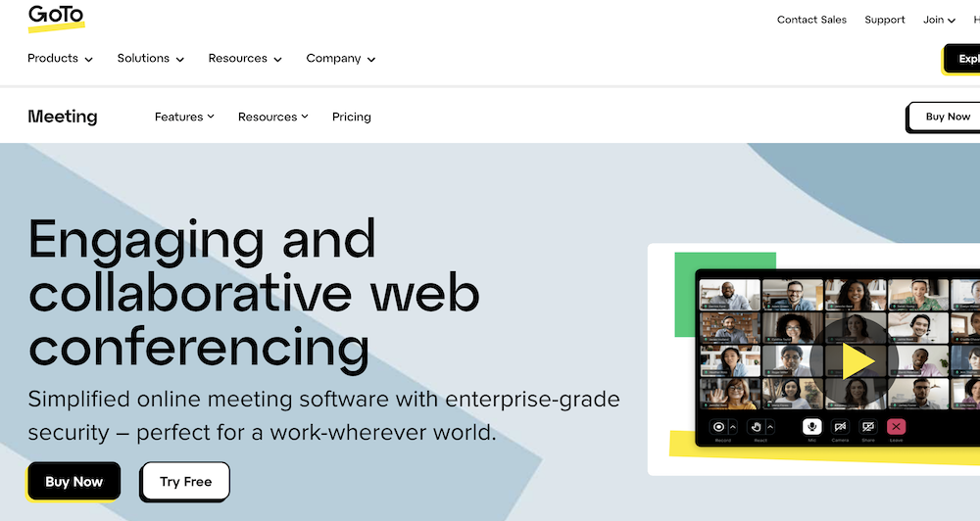
Task: Click the Camera icon in meeting preview
Action: [840, 427]
